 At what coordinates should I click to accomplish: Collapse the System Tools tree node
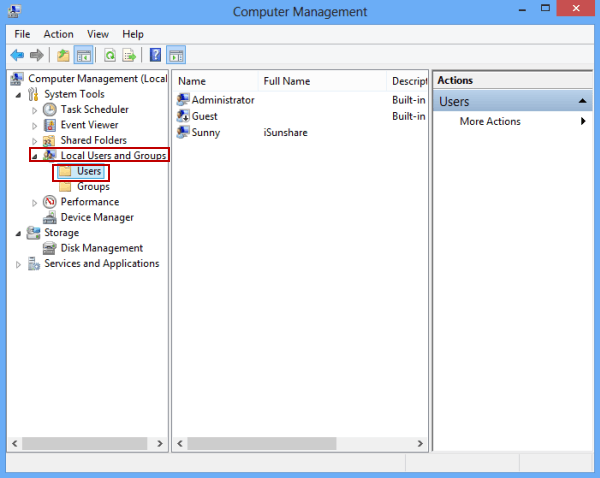pos(18,95)
